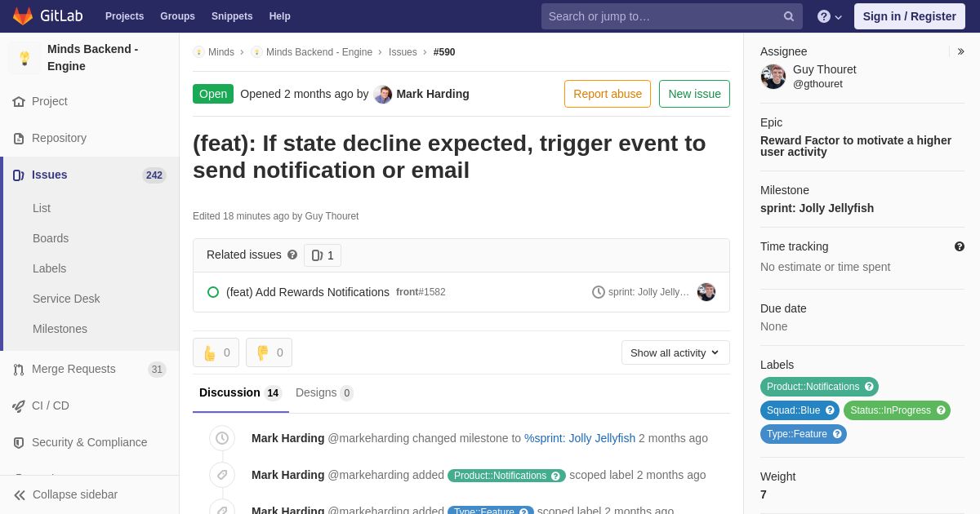Switch to the Discussion tab
980x514 pixels.
pos(240,393)
